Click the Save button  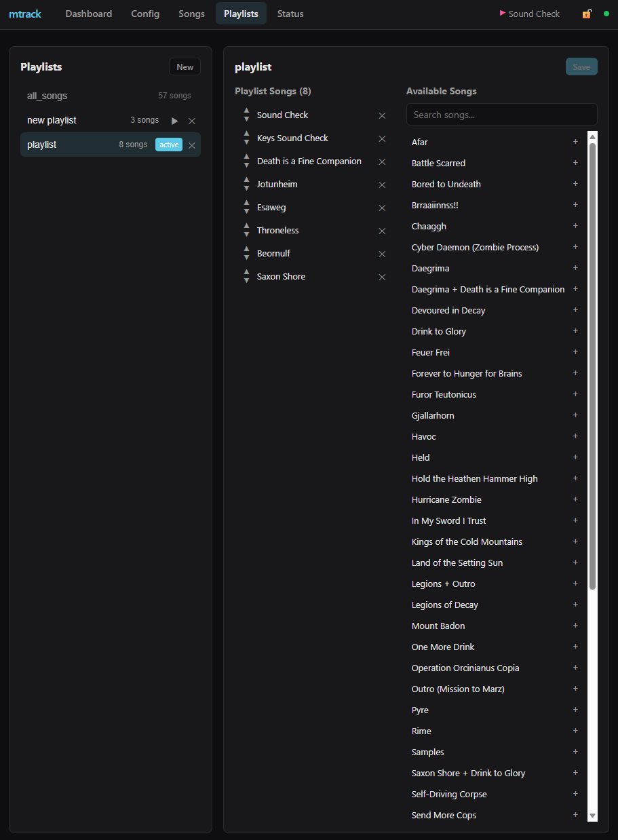tap(581, 66)
